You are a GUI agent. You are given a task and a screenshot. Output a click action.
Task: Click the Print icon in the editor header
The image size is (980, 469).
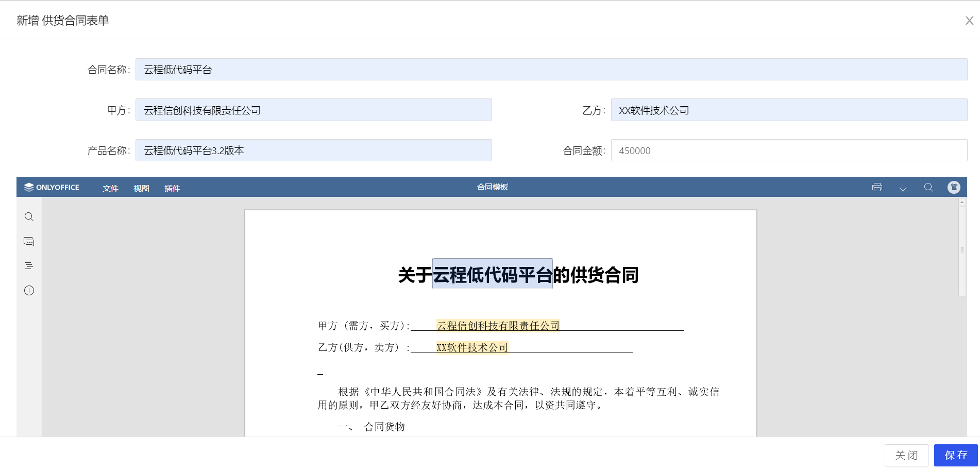[x=877, y=187]
